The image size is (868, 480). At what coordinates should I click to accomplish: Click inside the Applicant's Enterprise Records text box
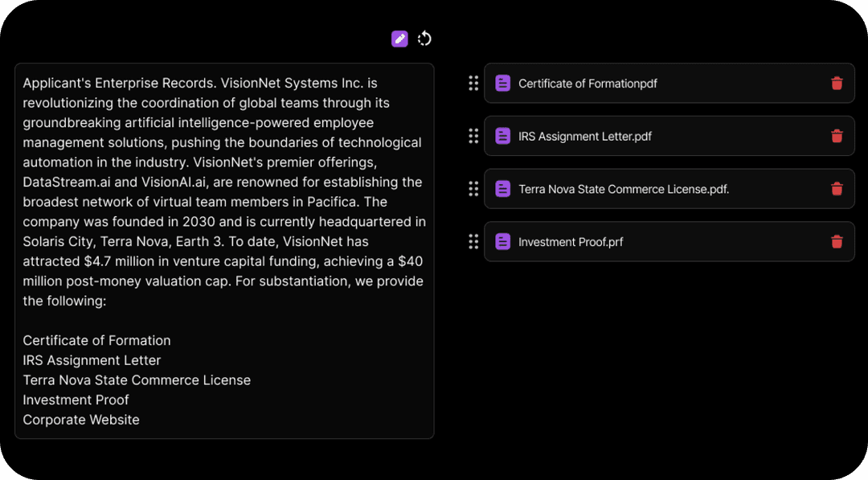[x=224, y=251]
